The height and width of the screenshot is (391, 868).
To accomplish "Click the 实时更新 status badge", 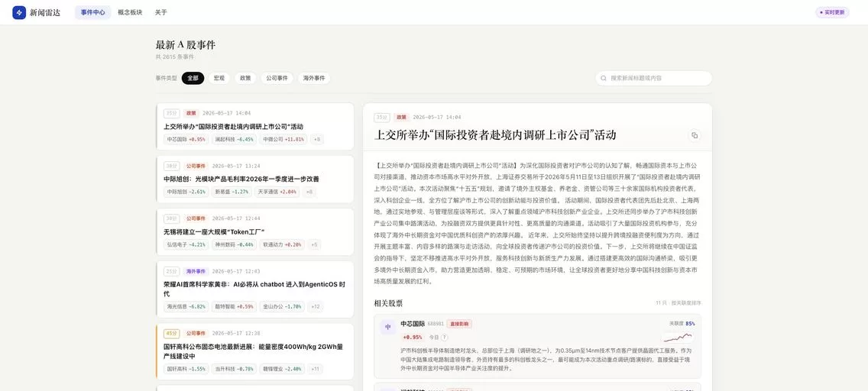I will point(832,12).
